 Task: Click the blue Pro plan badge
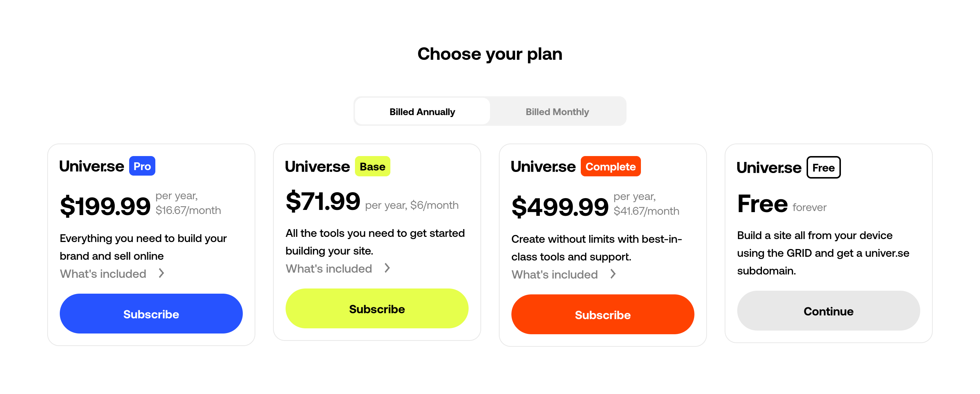[x=142, y=166]
